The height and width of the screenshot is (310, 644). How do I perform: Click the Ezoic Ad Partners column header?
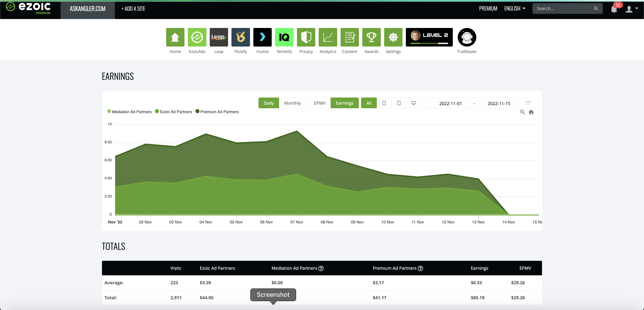pyautogui.click(x=217, y=268)
